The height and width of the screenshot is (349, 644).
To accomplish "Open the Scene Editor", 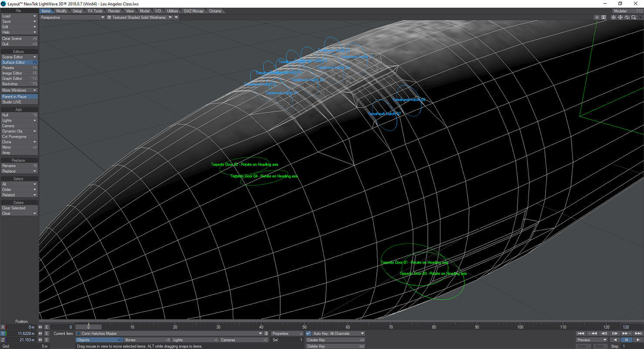I will tap(19, 57).
